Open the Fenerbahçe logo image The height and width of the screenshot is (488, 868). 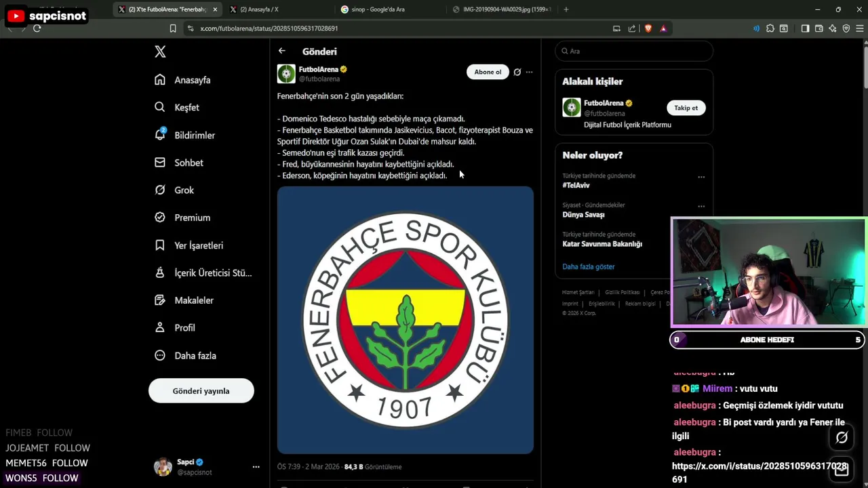[406, 320]
